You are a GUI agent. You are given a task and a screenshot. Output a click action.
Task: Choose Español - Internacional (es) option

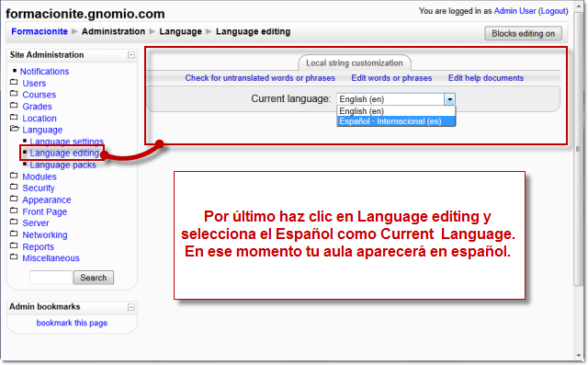(396, 121)
